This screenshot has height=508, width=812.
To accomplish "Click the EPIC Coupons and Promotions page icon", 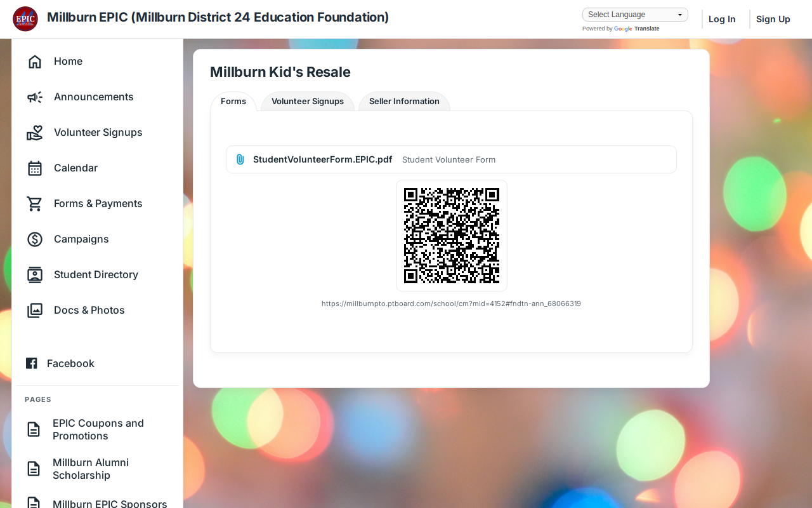I will point(34,430).
